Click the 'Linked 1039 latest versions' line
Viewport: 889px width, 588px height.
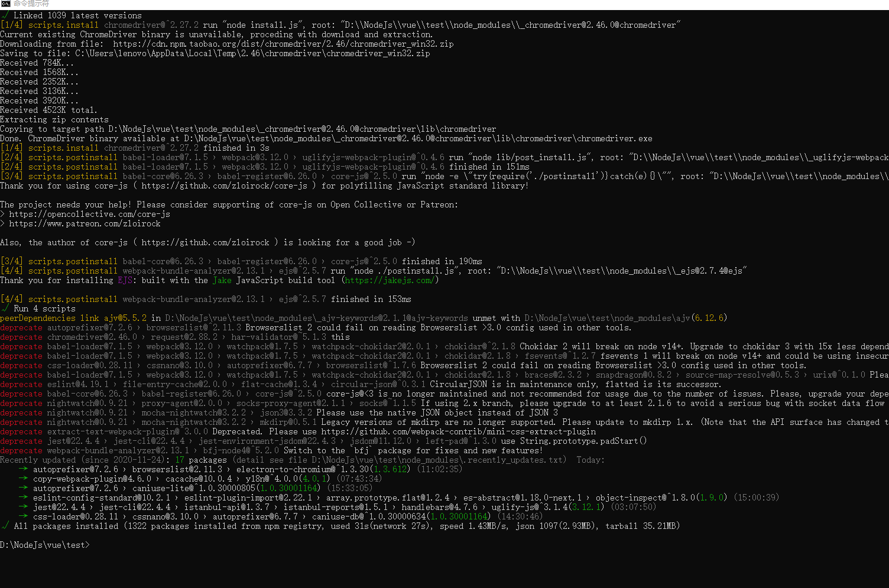point(71,15)
